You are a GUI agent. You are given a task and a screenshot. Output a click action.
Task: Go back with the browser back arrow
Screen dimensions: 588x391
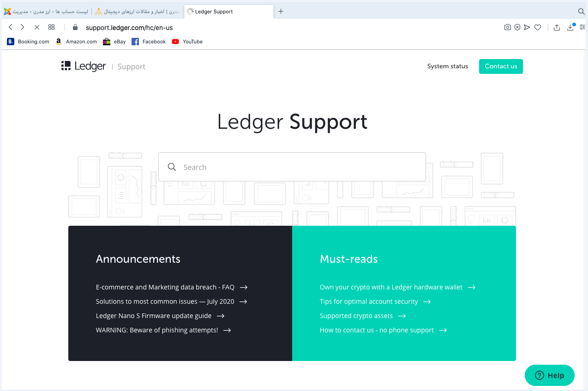coord(11,27)
